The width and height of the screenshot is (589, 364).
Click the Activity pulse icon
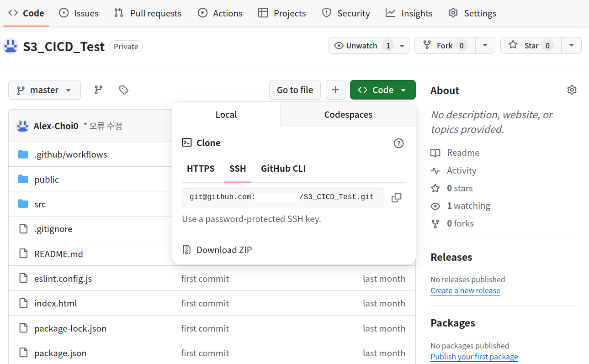tap(435, 171)
